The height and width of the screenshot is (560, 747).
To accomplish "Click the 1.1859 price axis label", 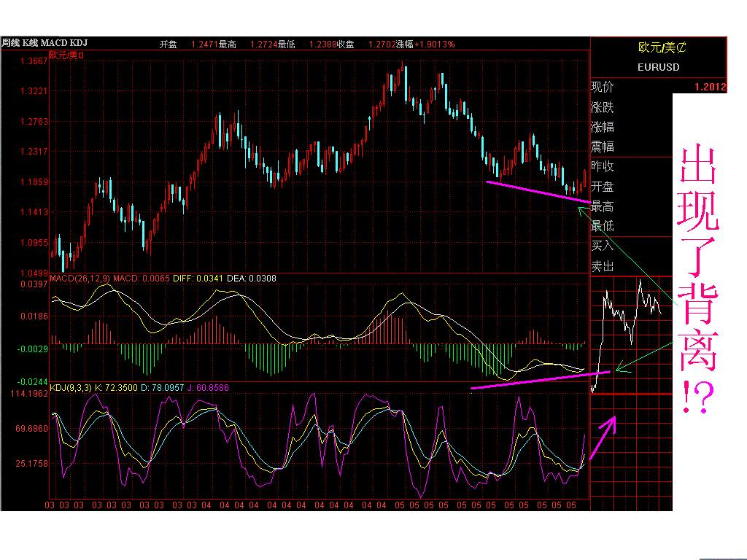I will pyautogui.click(x=34, y=182).
